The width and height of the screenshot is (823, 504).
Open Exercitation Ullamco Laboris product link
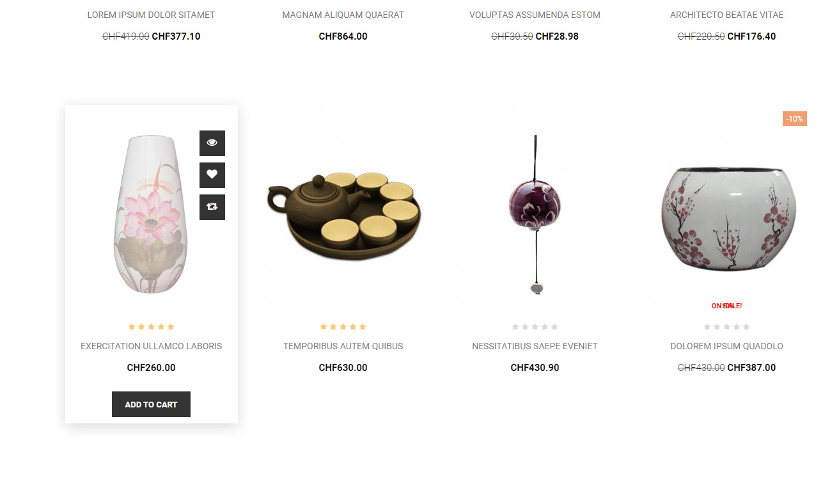152,346
